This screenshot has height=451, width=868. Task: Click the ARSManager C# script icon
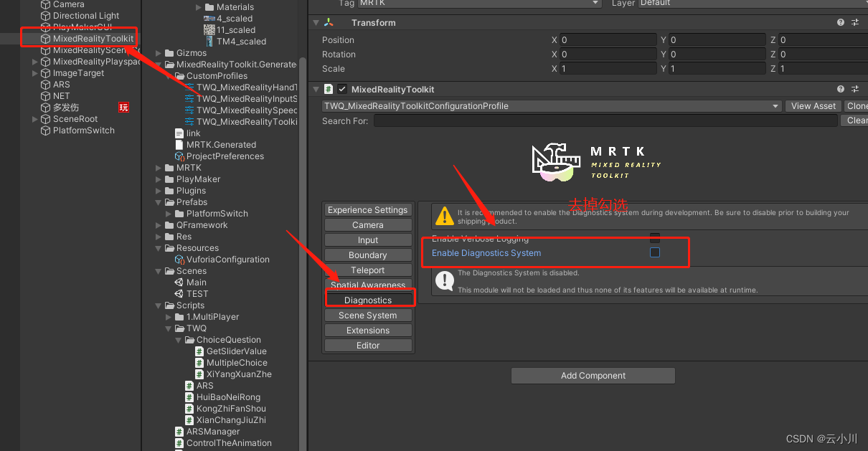(x=179, y=432)
